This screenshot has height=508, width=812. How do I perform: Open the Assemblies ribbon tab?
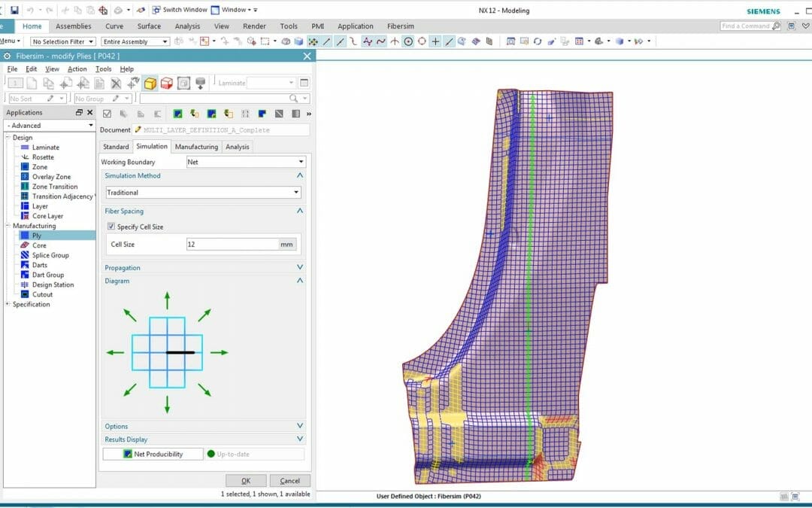74,26
